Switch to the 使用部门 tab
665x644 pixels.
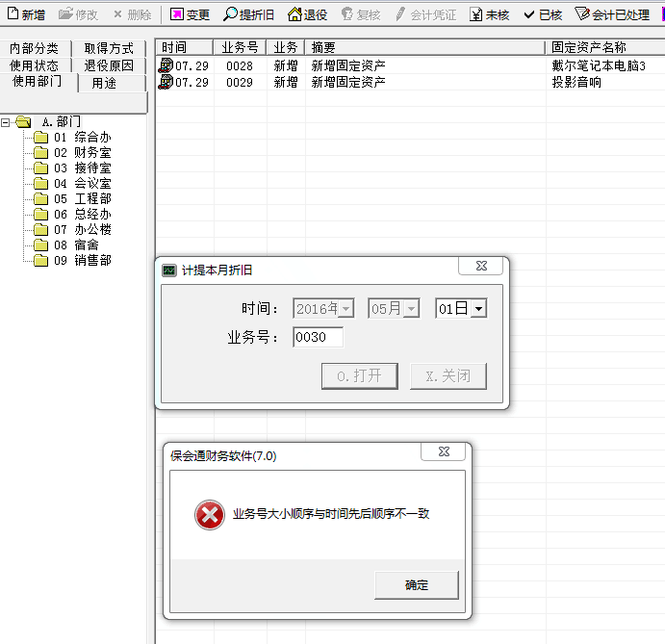(38, 82)
